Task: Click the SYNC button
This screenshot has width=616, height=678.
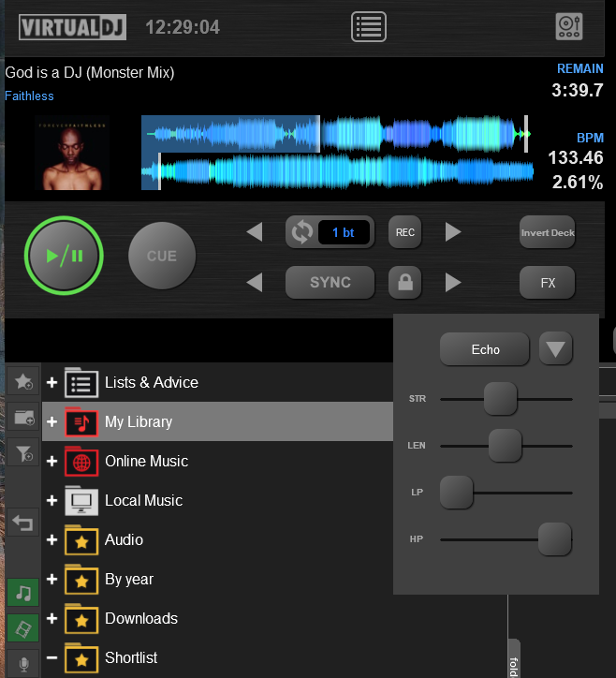Action: [x=330, y=283]
